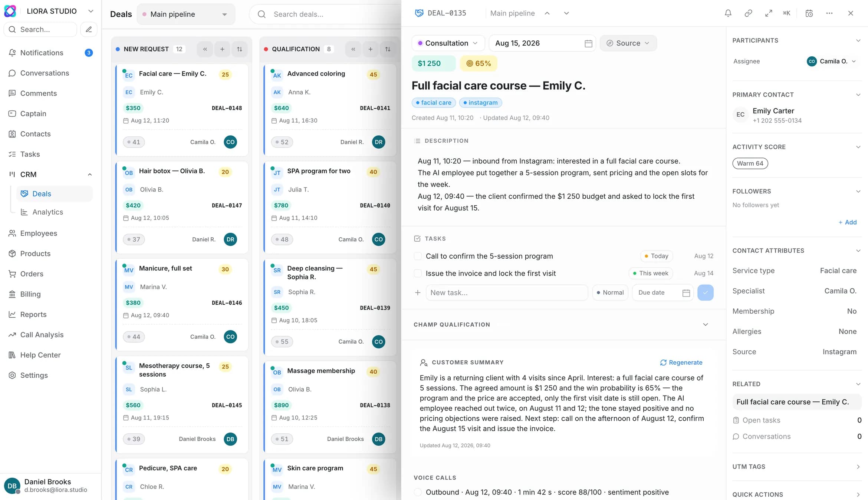Open the Source dropdown
The width and height of the screenshot is (868, 500).
coord(628,43)
